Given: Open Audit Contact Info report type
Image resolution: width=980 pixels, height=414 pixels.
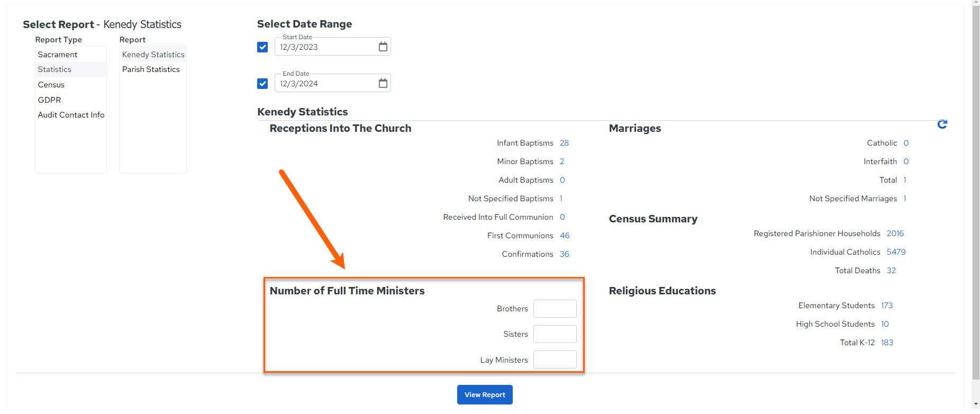Looking at the screenshot, I should click(x=71, y=115).
